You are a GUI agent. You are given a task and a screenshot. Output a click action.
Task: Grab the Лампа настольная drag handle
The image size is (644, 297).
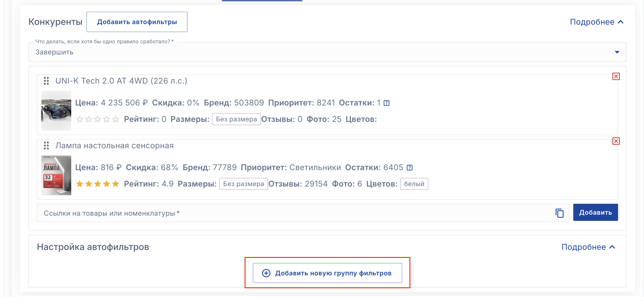tap(46, 146)
